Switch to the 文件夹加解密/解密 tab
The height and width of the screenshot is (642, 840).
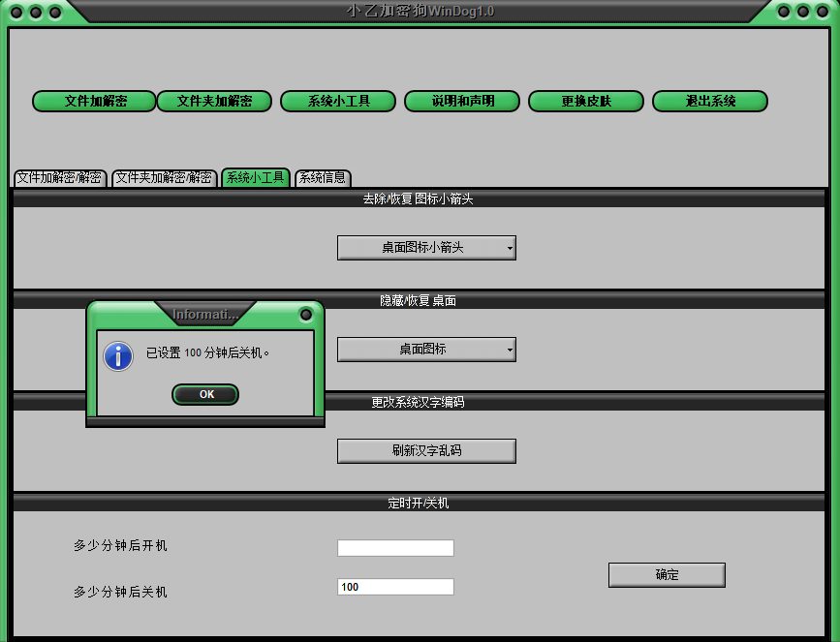pos(164,178)
